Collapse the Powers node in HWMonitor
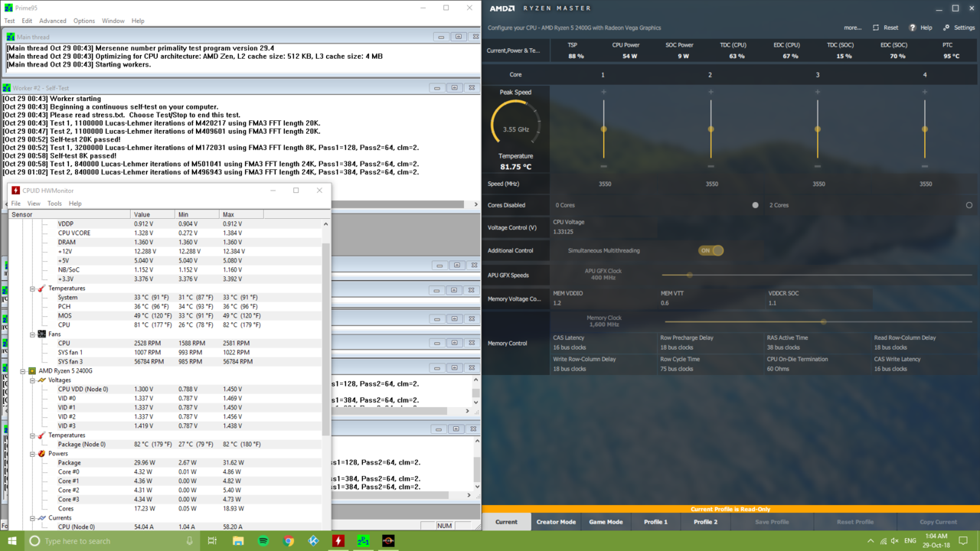 point(32,454)
